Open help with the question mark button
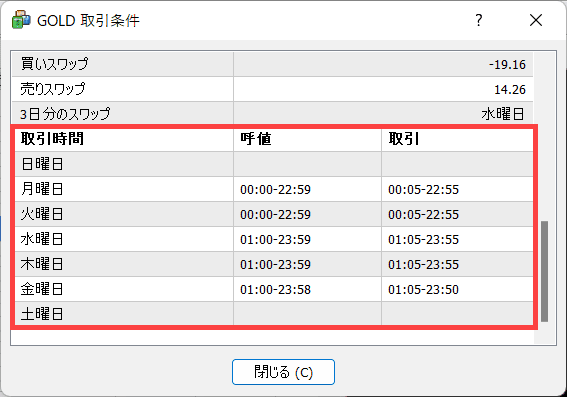This screenshot has height=397, width=567. pyautogui.click(x=479, y=20)
